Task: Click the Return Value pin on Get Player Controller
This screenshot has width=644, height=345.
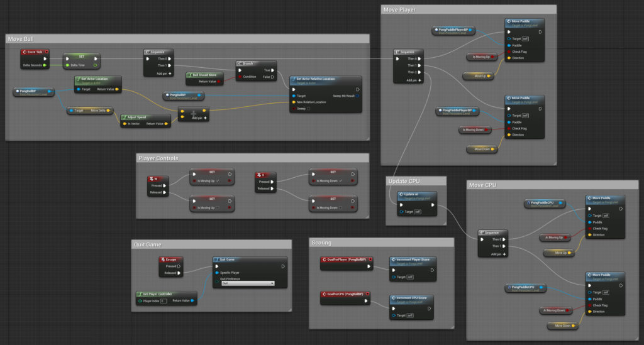Action: click(192, 300)
